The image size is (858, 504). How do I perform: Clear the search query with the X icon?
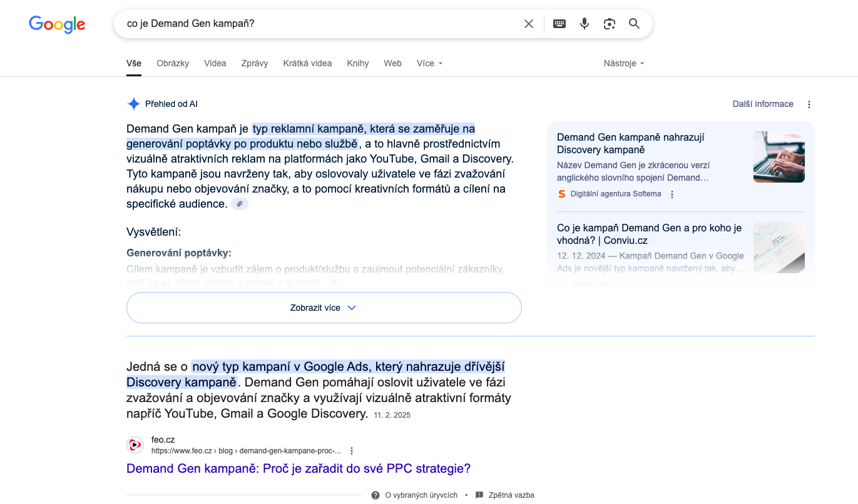[x=529, y=24]
